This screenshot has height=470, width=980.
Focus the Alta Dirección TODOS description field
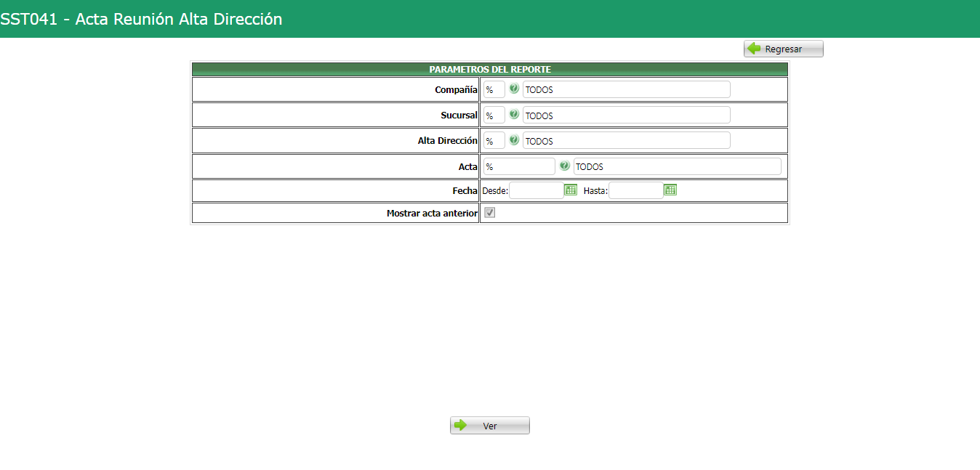[x=627, y=140]
